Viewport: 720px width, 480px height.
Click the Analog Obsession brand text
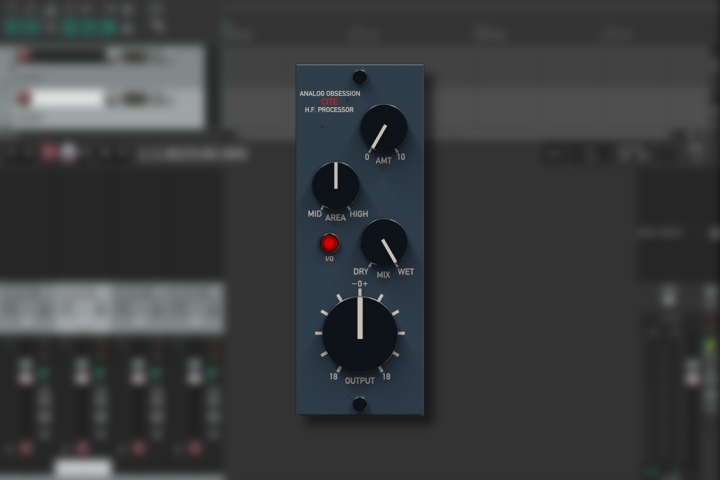330,94
